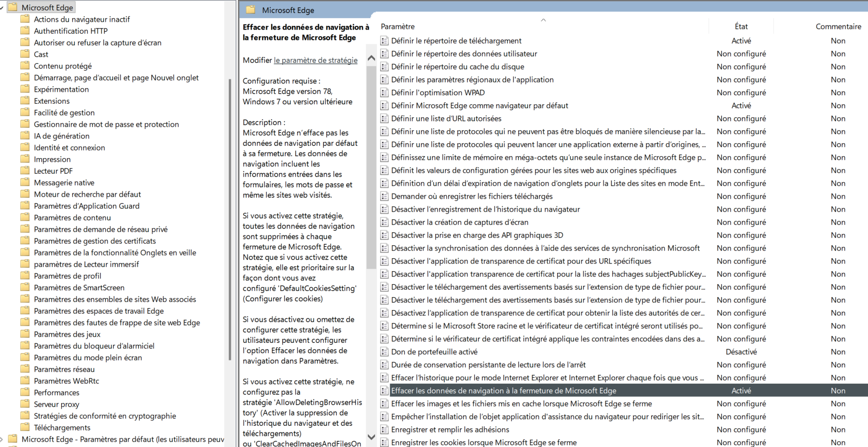Open Actions du navigateur inactif folder
Screen dimensions: 868x447
pos(82,19)
